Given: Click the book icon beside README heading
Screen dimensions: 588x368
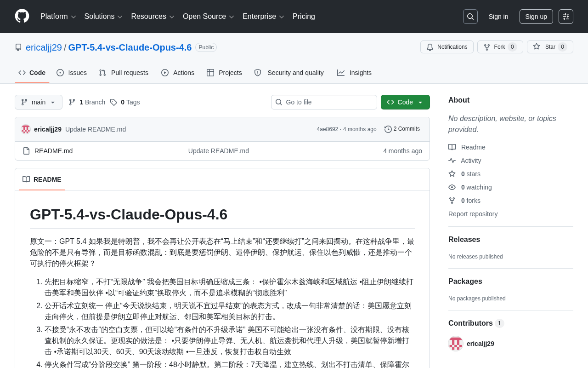Looking at the screenshot, I should click(x=26, y=179).
